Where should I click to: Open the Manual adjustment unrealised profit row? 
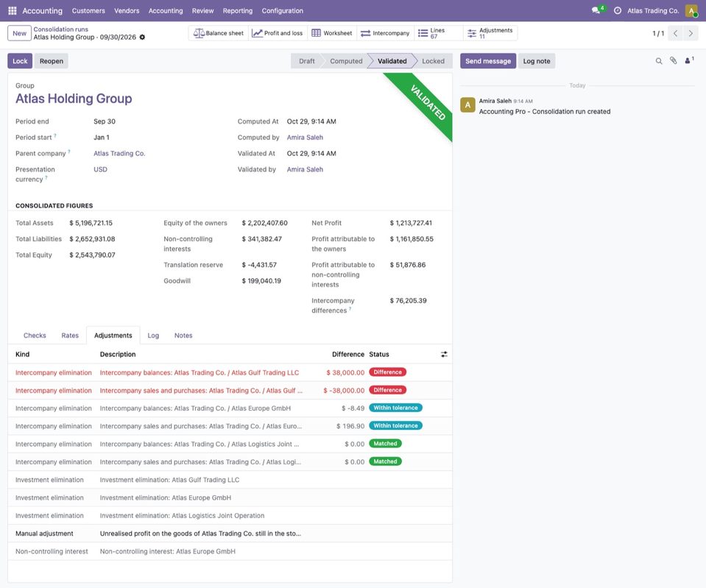(x=230, y=534)
